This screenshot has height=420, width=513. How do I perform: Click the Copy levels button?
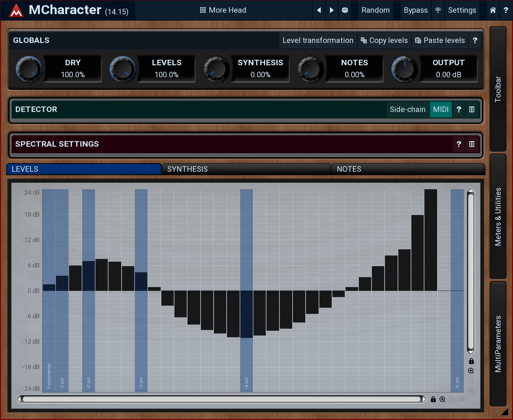(384, 41)
